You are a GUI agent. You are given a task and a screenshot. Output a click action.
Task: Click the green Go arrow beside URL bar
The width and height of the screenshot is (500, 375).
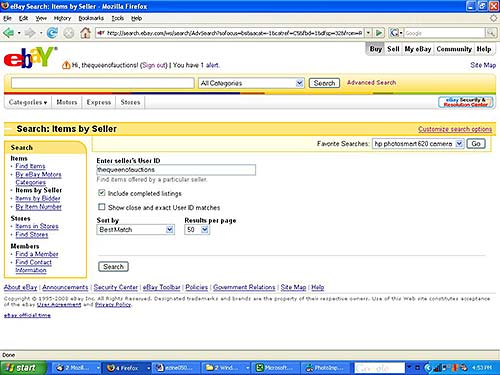point(379,33)
